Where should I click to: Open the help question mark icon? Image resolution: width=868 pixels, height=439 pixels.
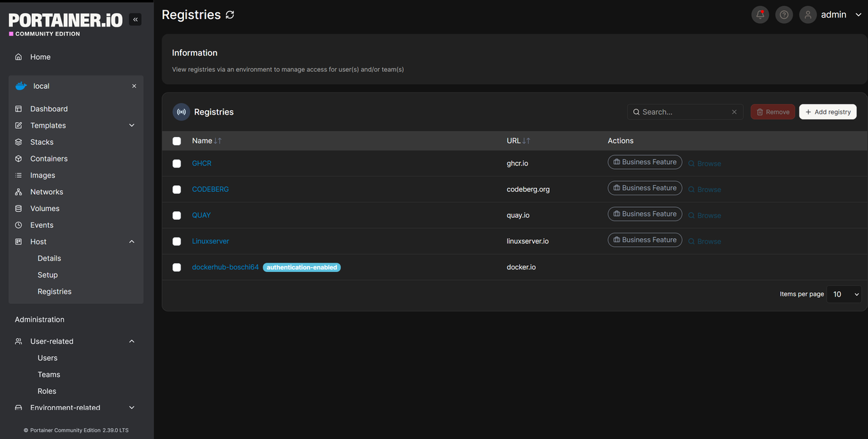pyautogui.click(x=784, y=15)
